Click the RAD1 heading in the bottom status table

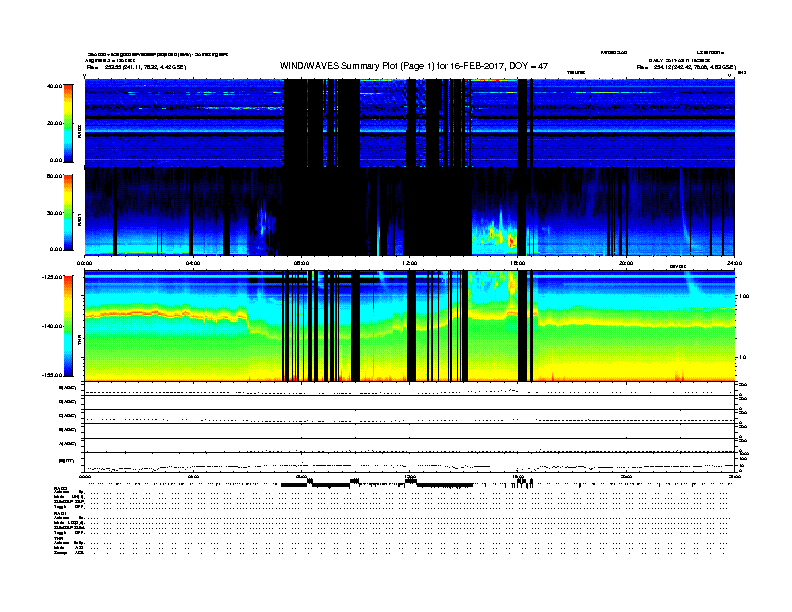coord(61,514)
